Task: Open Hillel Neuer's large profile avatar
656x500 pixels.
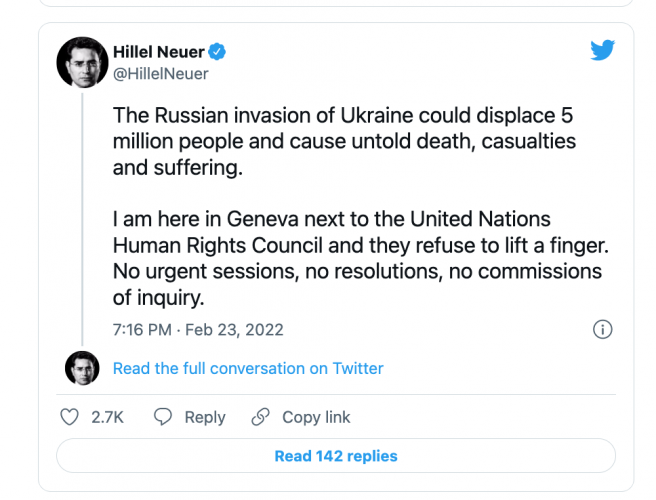Action: point(82,62)
